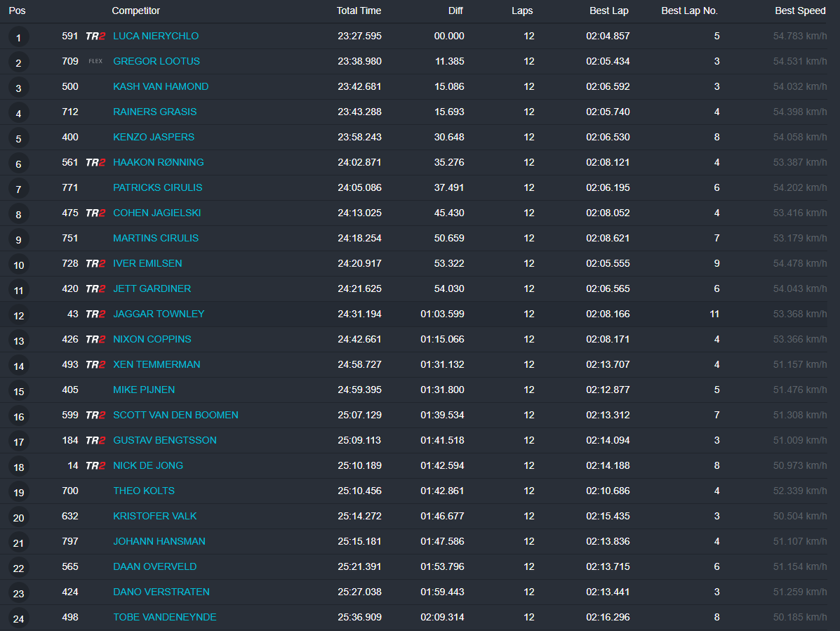
Task: Click the TR2 logo beside Nick De Jong
Action: pos(95,466)
